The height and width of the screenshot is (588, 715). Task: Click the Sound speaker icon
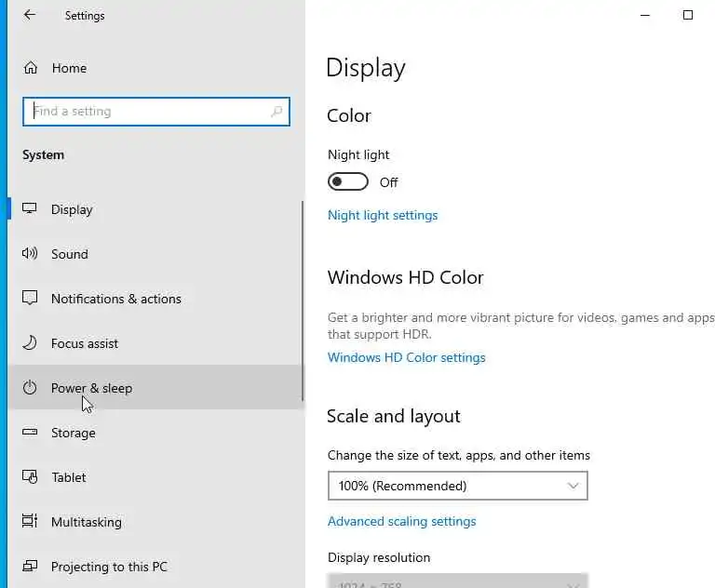click(31, 254)
